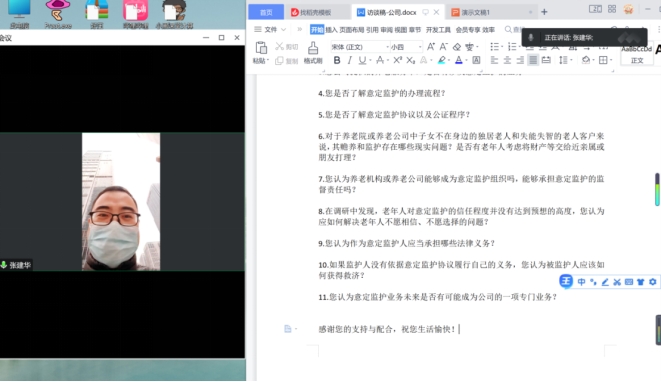The image size is (661, 382).
Task: Click the paste (粘贴) icon
Action: (x=261, y=48)
